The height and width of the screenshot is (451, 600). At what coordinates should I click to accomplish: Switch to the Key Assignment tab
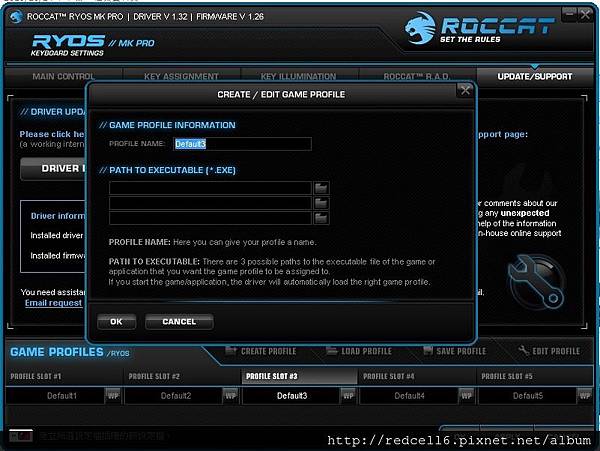[181, 77]
